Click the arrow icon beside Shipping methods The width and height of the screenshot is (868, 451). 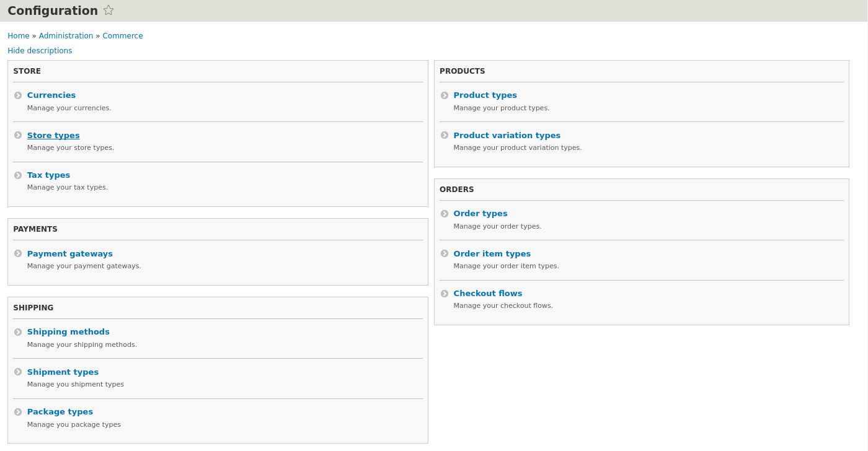[x=18, y=332]
